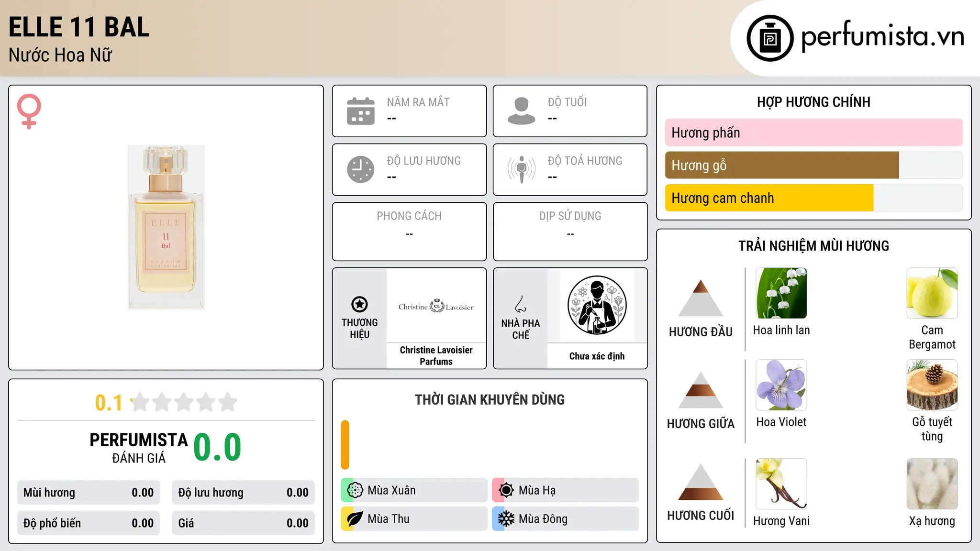Click the Christine Lavoisier brand logo

click(436, 306)
